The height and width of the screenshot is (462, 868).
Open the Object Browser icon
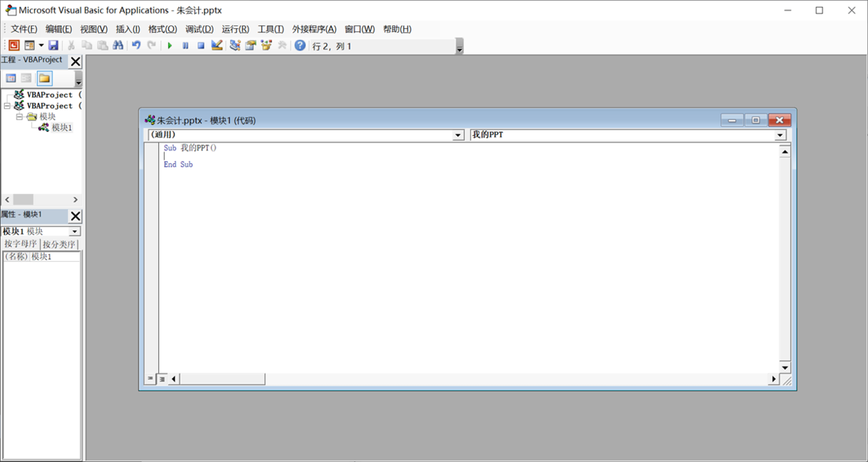click(x=266, y=45)
